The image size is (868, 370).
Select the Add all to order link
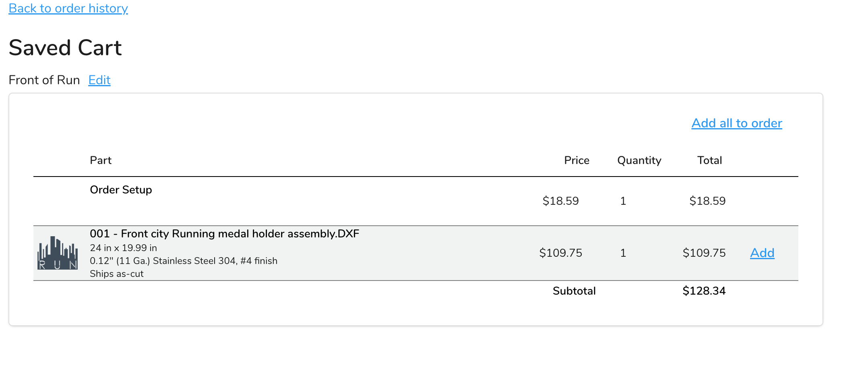coord(737,123)
